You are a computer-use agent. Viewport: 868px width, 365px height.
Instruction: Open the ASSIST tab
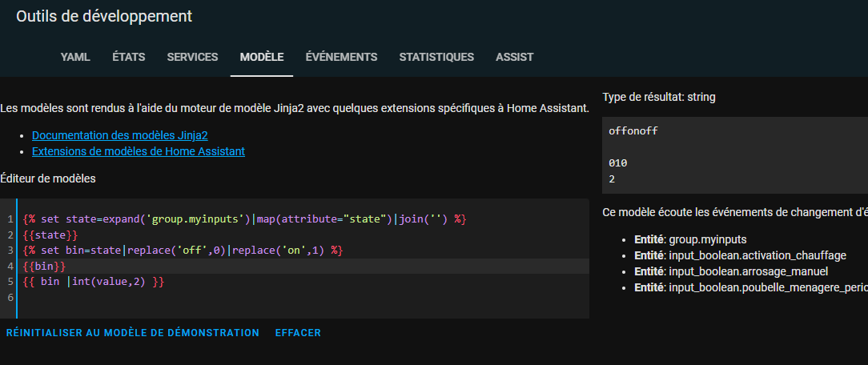click(x=514, y=57)
